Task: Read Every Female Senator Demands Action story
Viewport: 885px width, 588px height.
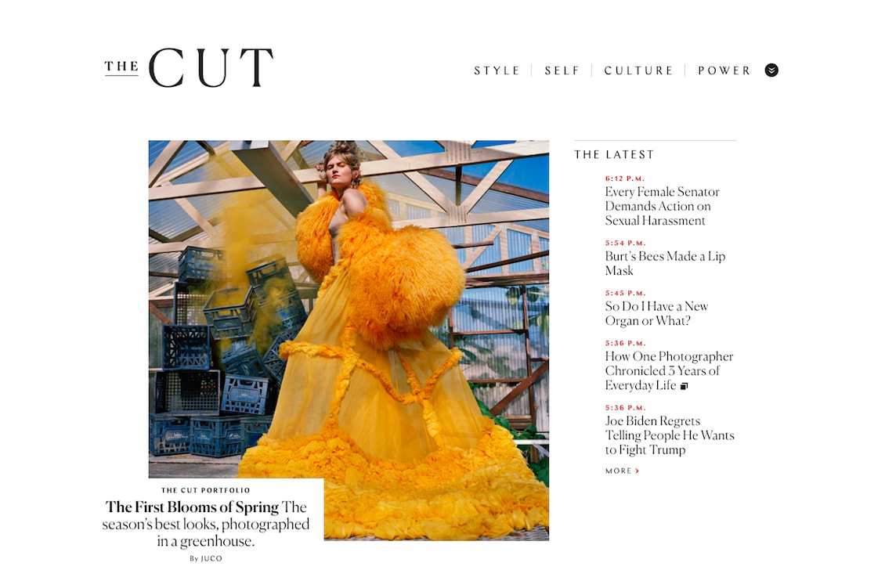Action: (x=662, y=206)
